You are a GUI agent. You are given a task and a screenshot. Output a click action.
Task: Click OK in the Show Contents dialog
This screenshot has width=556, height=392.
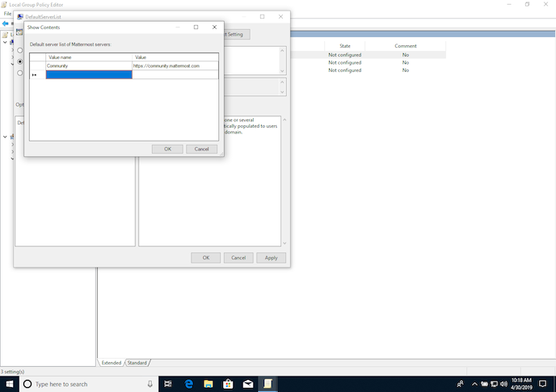[x=167, y=149]
